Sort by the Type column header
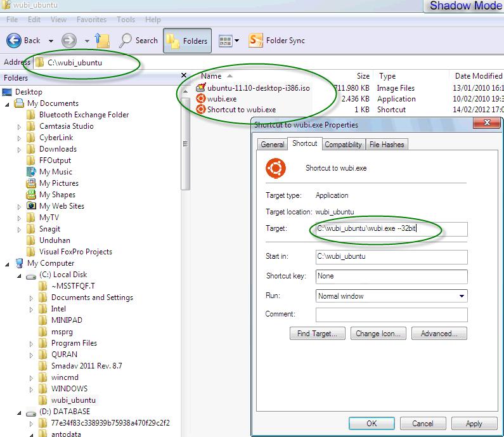 [387, 76]
